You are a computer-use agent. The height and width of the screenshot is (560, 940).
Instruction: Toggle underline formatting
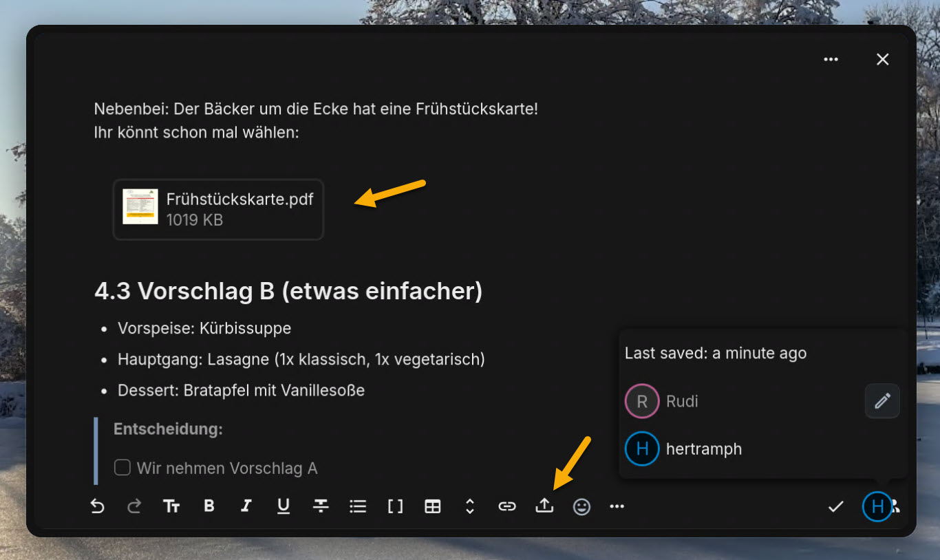coord(283,507)
